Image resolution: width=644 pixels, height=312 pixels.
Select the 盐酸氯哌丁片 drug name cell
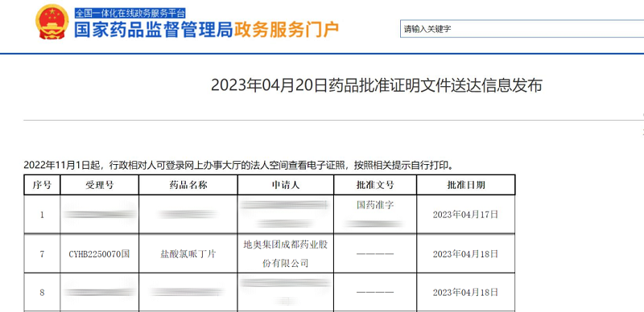click(188, 254)
